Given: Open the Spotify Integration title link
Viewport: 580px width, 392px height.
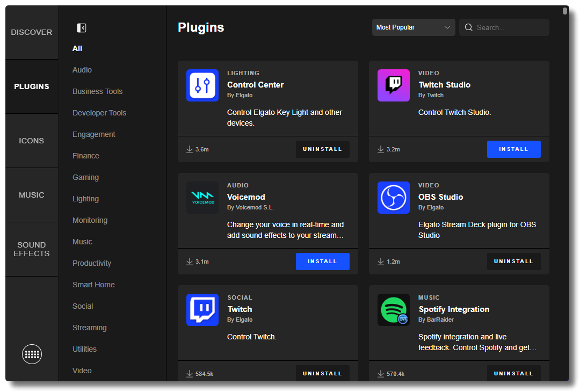Looking at the screenshot, I should pyautogui.click(x=454, y=309).
